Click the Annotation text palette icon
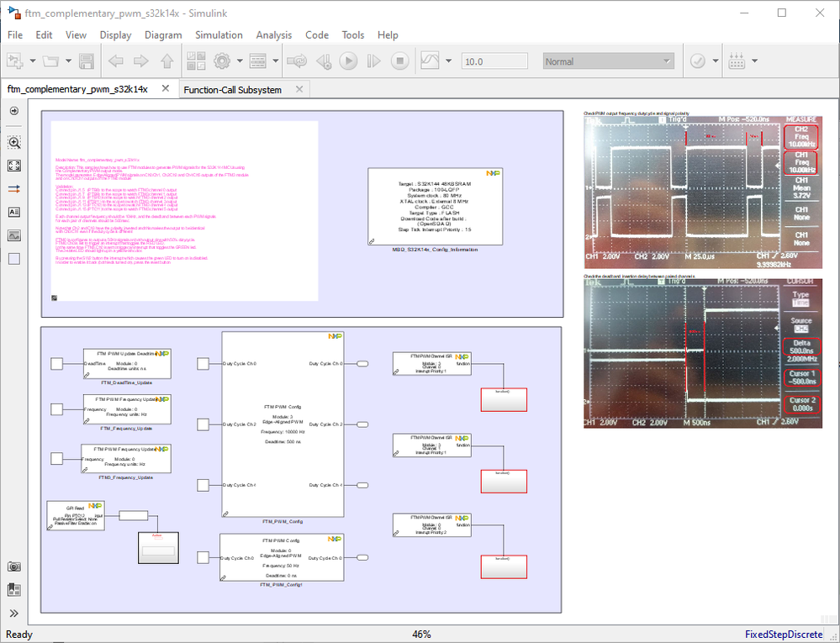 pyautogui.click(x=14, y=212)
